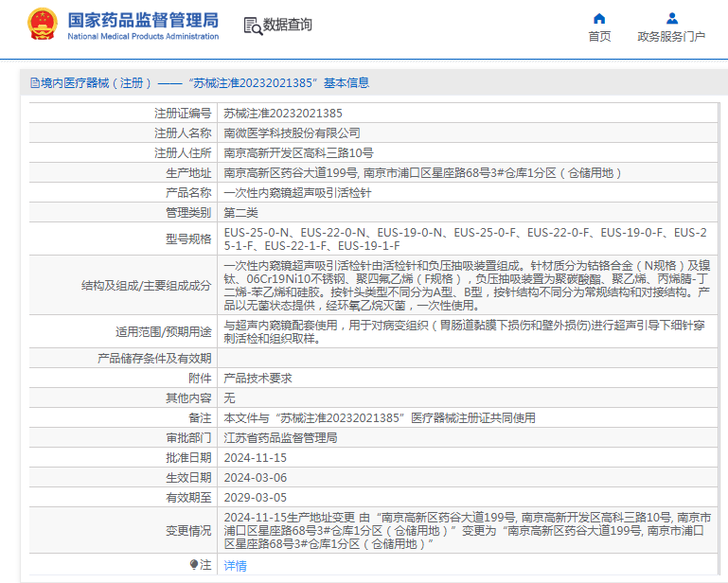Open 政务服务门户 portal link
Viewport: 728px width, 583px height.
(671, 36)
